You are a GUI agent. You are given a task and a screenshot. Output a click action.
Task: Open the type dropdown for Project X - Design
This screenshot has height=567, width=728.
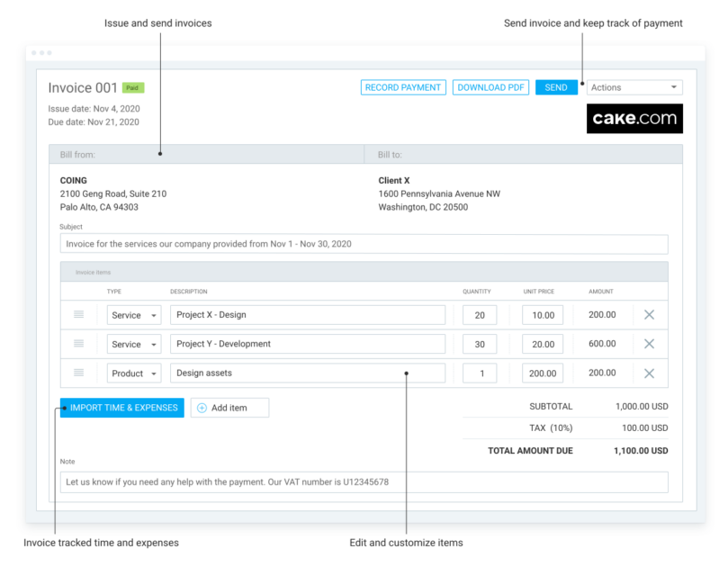tap(133, 314)
